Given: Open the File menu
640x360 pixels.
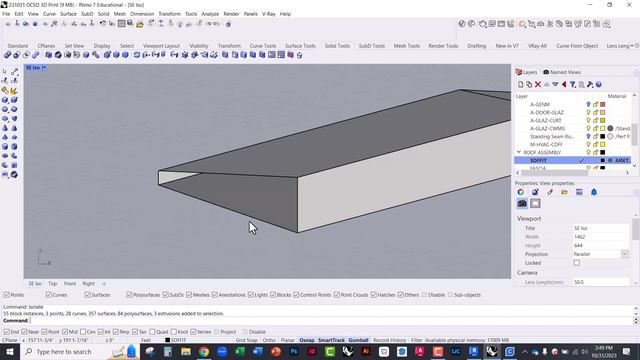Looking at the screenshot, I should point(6,14).
